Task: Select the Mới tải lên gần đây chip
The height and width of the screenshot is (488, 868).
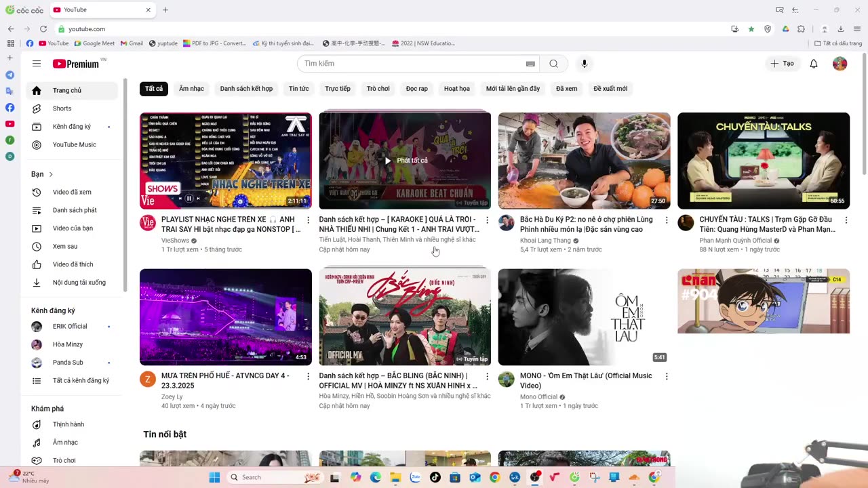Action: click(x=513, y=89)
